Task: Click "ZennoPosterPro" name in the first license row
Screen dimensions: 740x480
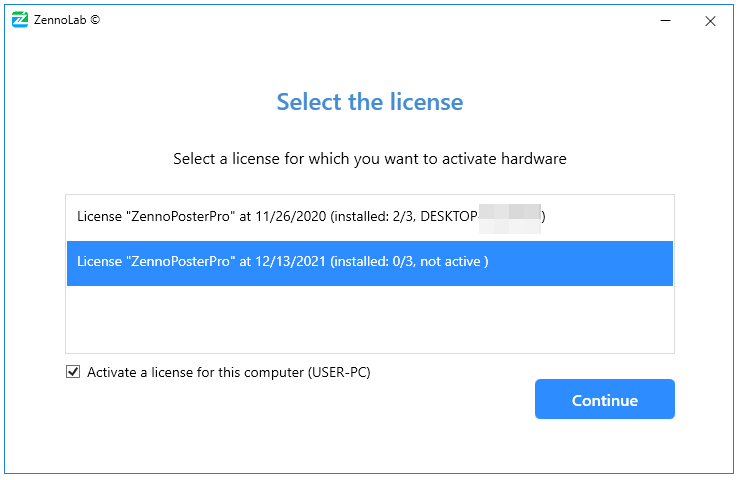Action: 182,215
